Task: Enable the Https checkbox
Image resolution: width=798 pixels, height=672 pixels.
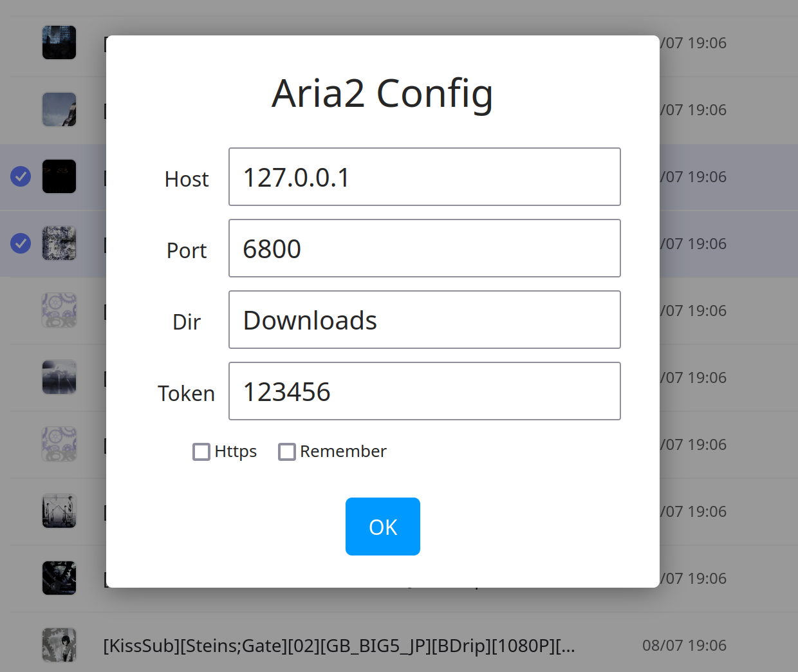Action: (201, 452)
